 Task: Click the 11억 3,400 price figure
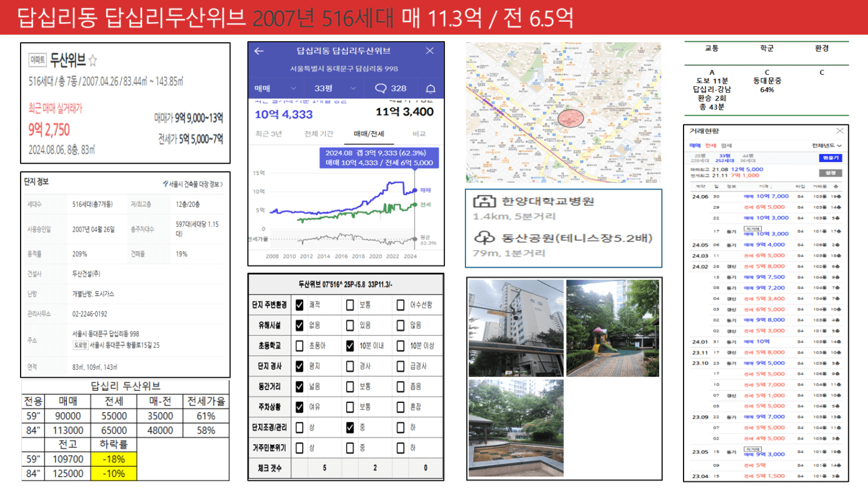point(404,112)
